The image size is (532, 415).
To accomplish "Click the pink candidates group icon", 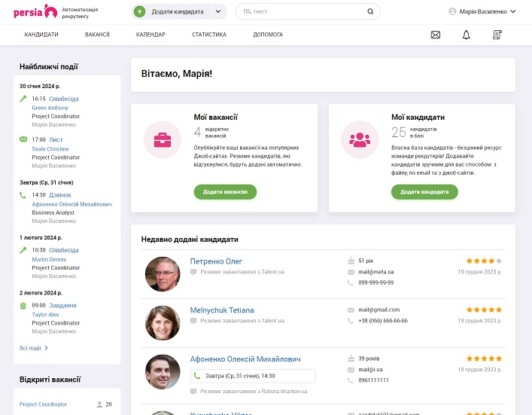I will (359, 139).
